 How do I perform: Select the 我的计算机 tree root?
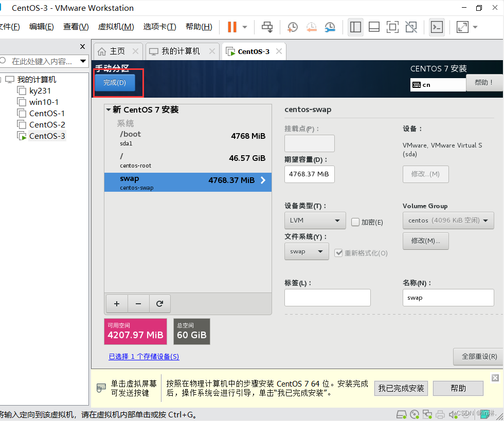click(37, 79)
